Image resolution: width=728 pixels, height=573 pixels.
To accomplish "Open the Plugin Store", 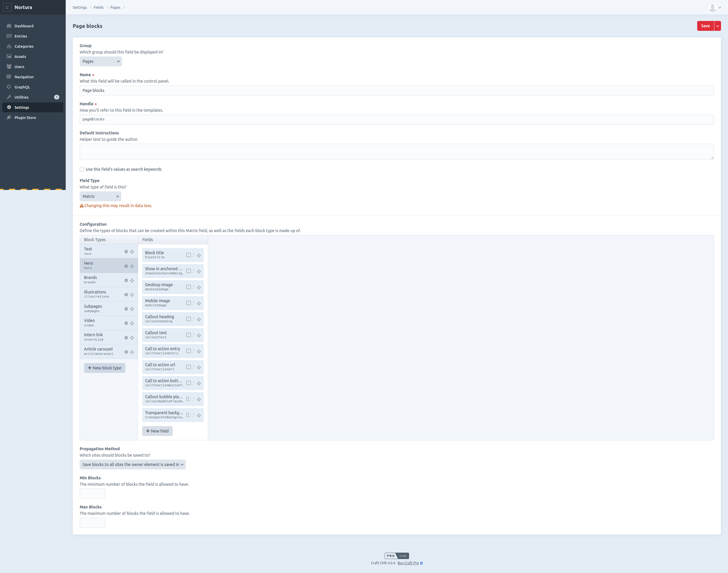I will click(25, 118).
